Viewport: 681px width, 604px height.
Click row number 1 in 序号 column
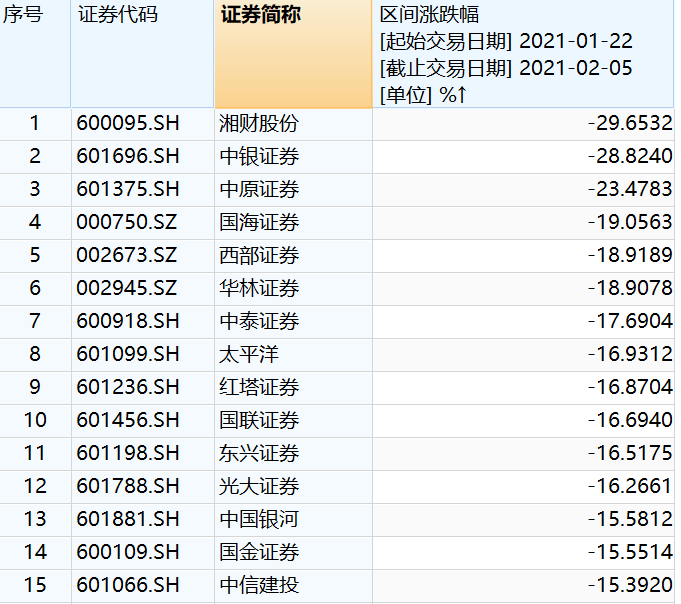(35, 123)
